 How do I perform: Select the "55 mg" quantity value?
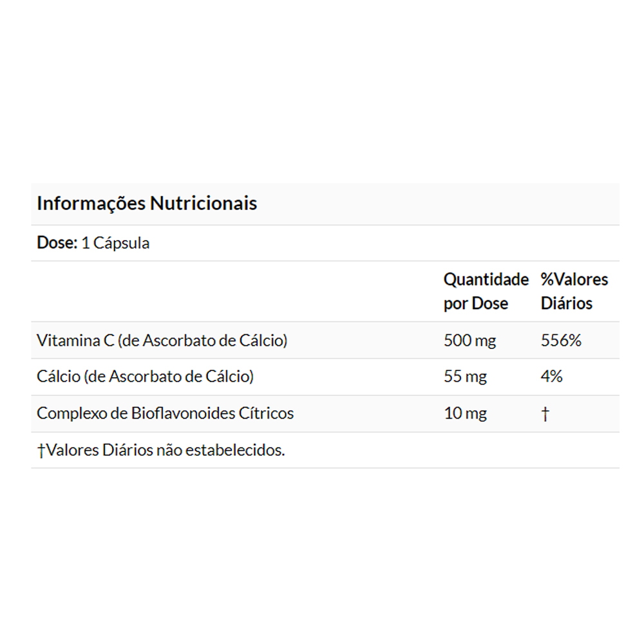tap(465, 377)
